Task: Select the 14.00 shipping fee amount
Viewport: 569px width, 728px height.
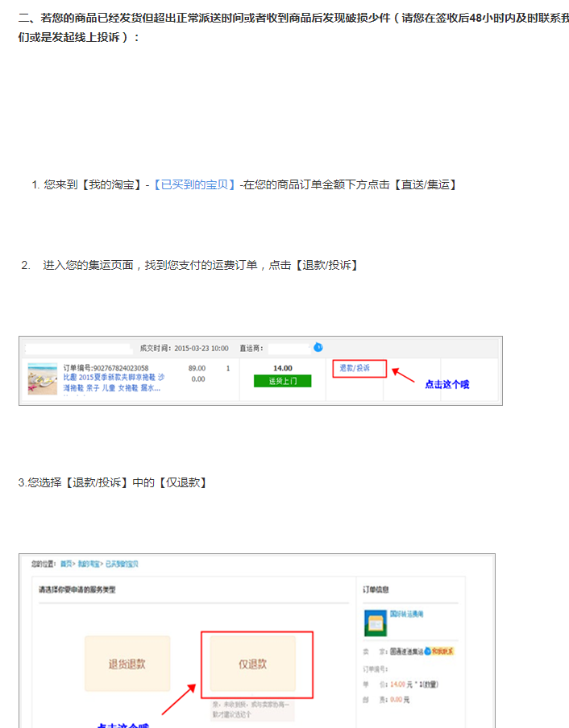Action: 283,368
